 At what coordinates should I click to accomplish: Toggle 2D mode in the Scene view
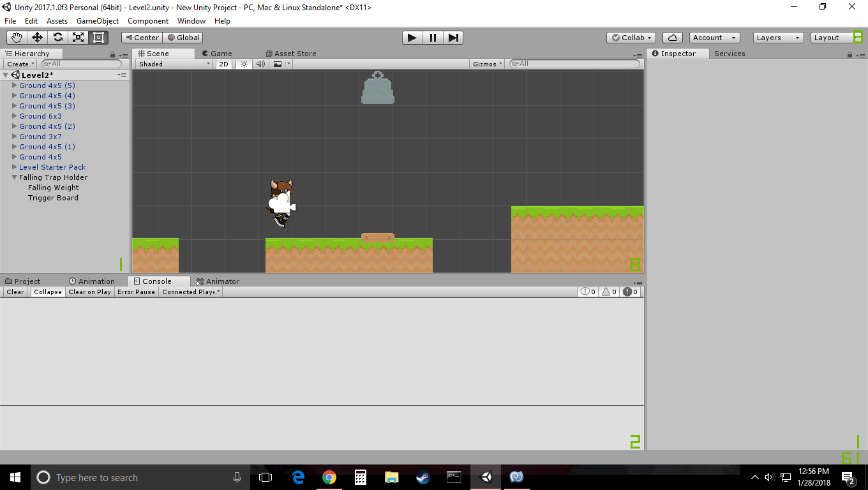pyautogui.click(x=223, y=64)
